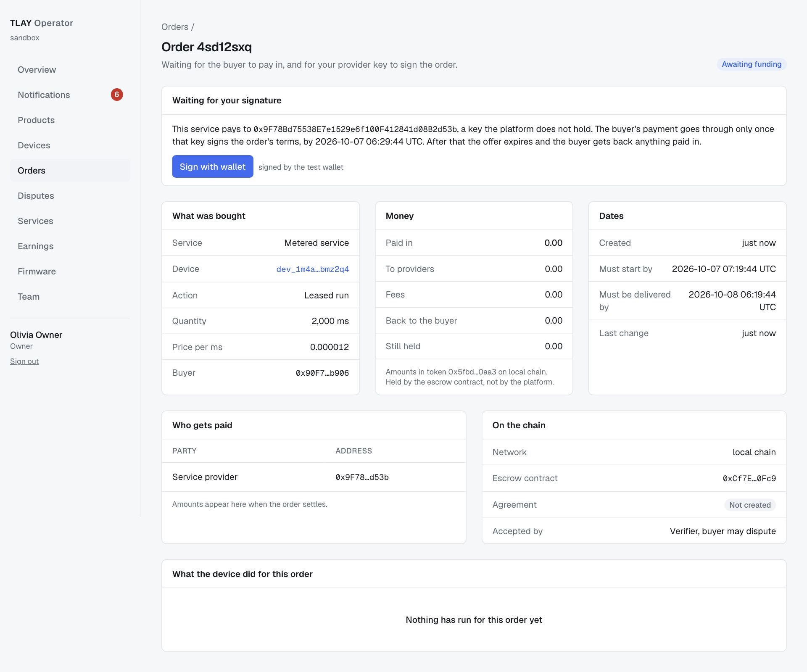Viewport: 807px width, 672px height.
Task: Click the price value 0.000012
Action: [330, 347]
